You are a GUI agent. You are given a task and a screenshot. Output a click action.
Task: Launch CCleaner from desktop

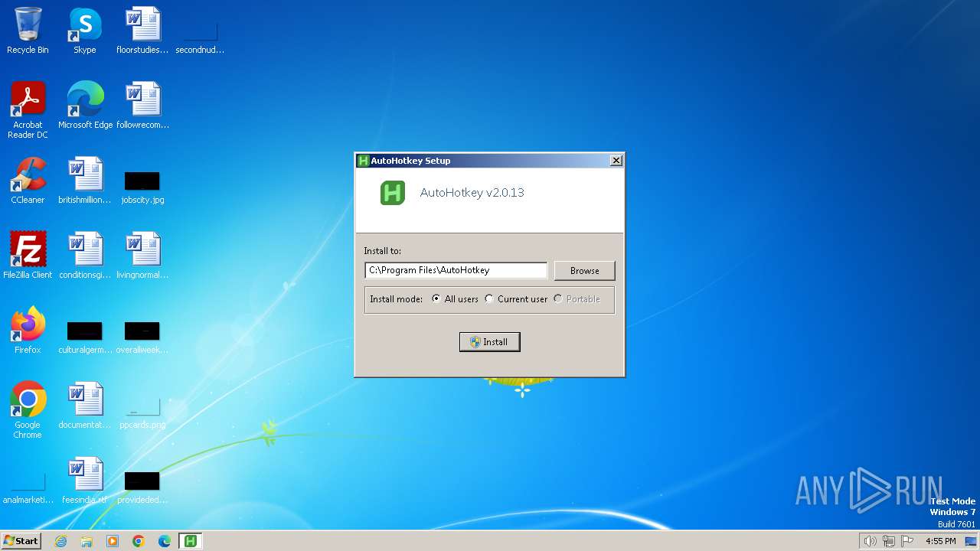click(28, 181)
